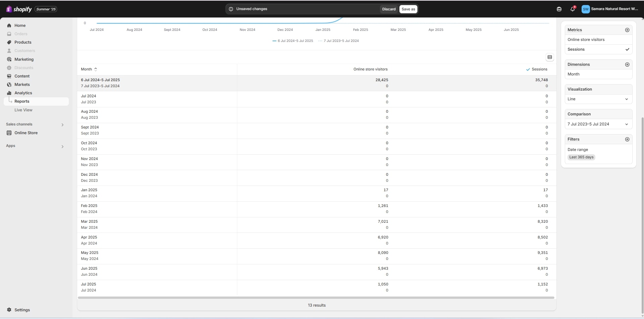Open Products in the sidebar
This screenshot has width=644, height=319.
tap(23, 42)
